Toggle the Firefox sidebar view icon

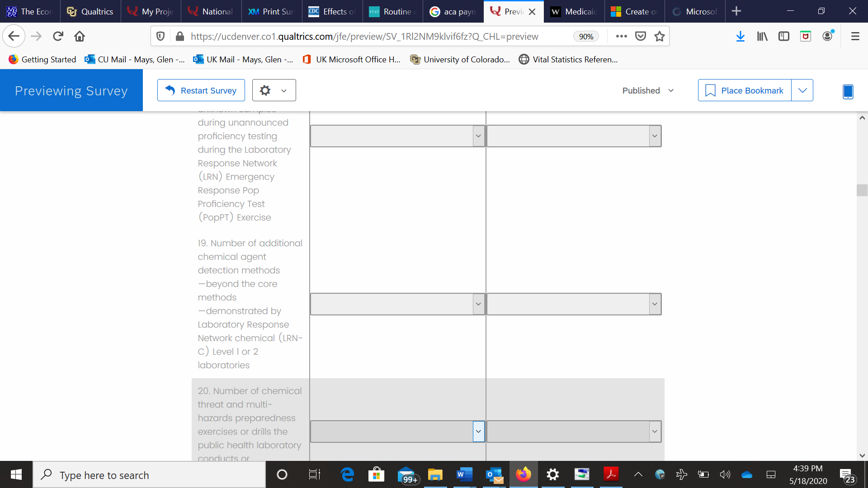pyautogui.click(x=783, y=36)
